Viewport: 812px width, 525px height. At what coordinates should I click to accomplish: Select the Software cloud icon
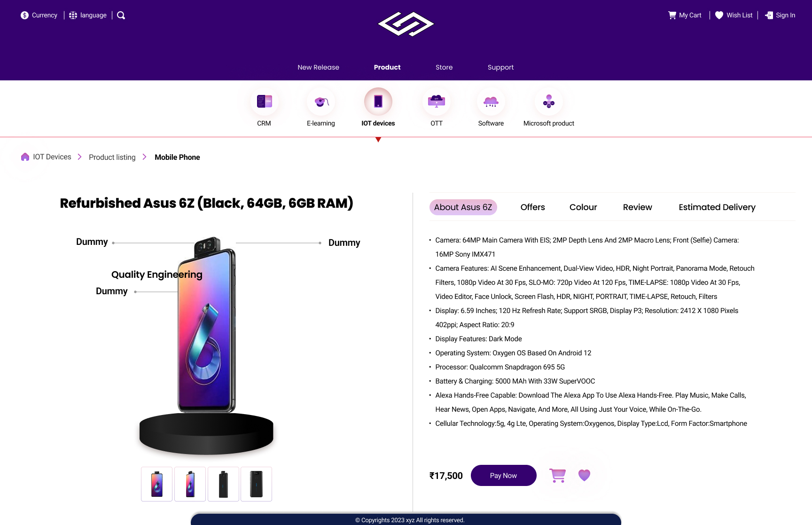pyautogui.click(x=491, y=102)
